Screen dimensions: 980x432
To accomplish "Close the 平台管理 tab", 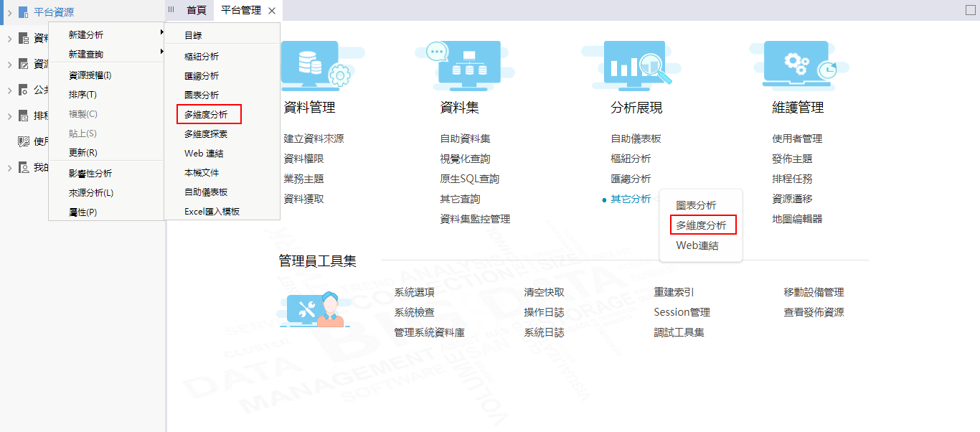I will [272, 11].
